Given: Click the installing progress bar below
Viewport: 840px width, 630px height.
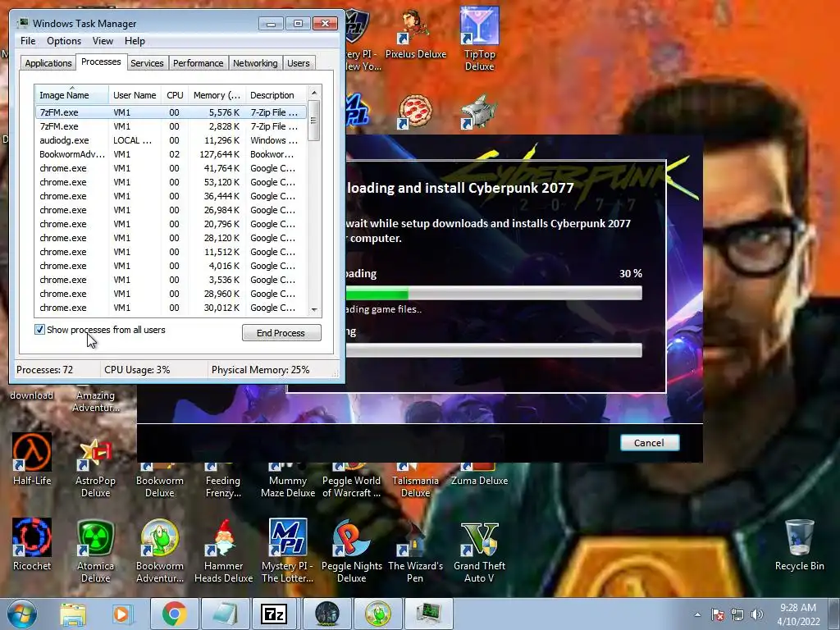Looking at the screenshot, I should click(x=493, y=350).
